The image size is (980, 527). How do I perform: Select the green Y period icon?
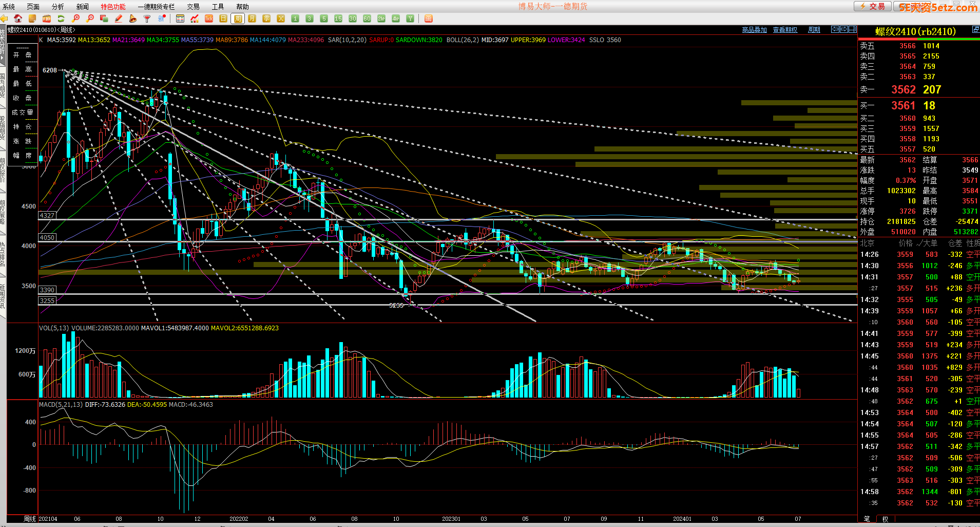click(410, 18)
